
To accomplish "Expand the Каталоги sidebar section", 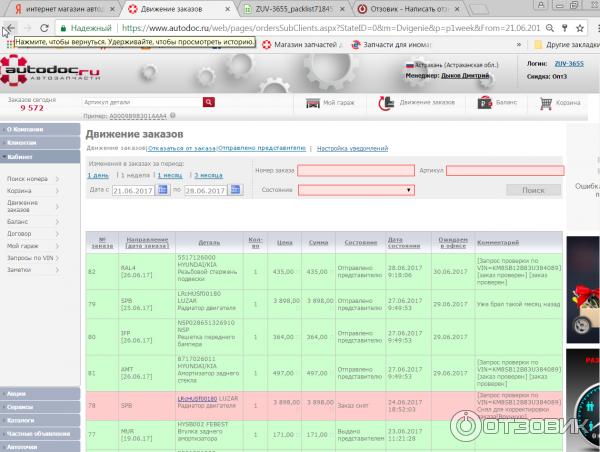I will (22, 420).
